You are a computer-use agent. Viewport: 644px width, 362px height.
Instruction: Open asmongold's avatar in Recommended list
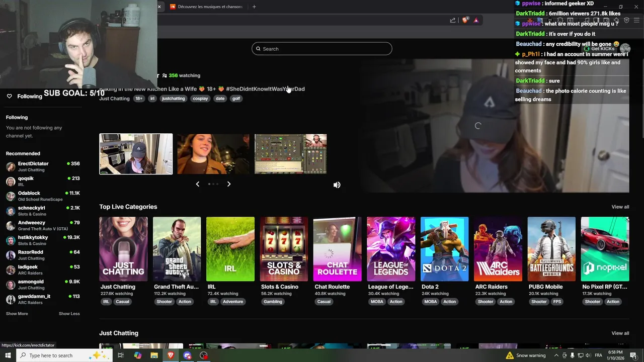click(11, 285)
